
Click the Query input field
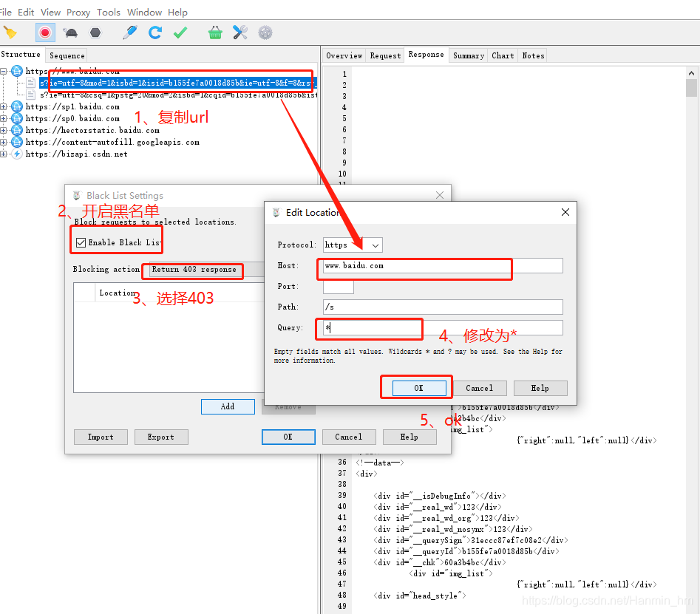[x=443, y=327]
